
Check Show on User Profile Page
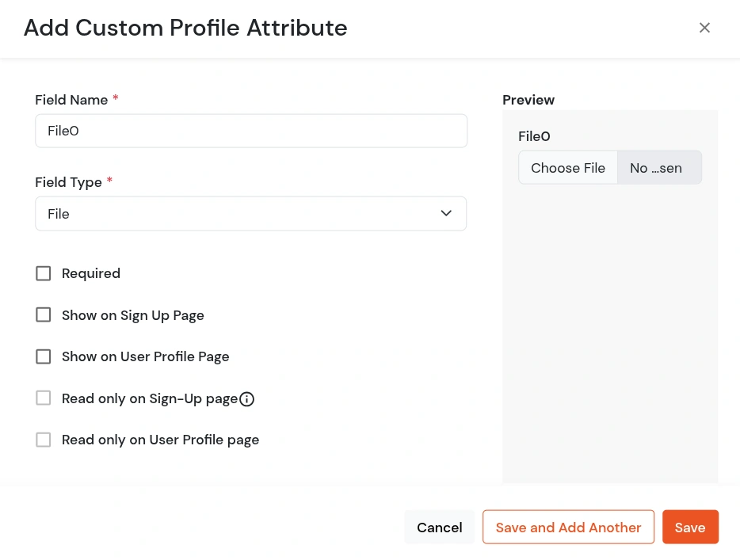tap(44, 356)
